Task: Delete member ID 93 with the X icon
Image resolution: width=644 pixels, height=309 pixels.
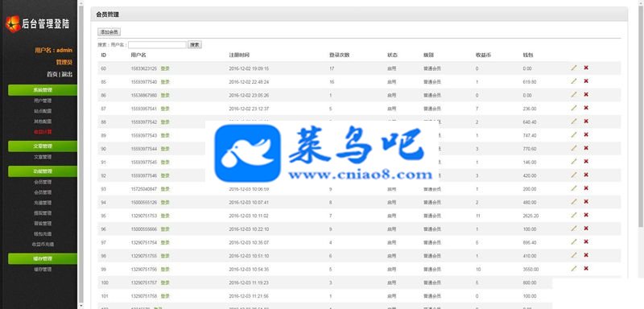Action: tap(586, 188)
